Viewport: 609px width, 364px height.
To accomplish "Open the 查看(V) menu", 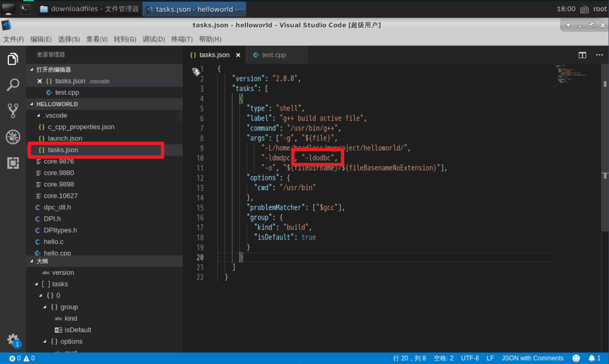I will (x=97, y=39).
